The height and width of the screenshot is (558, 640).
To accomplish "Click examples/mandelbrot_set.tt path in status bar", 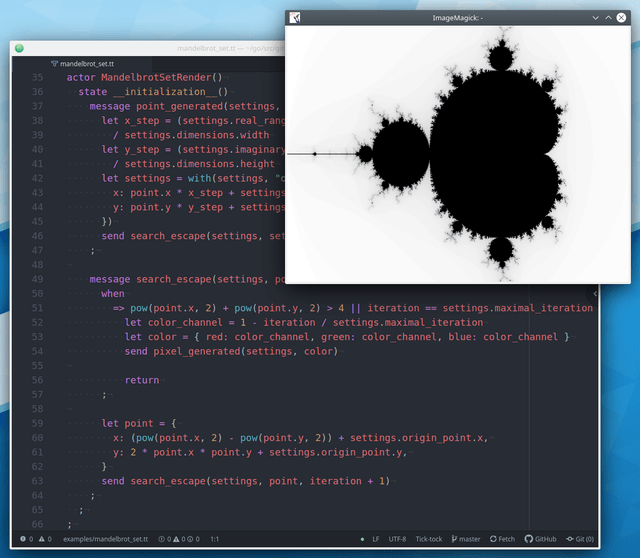I will [105, 539].
